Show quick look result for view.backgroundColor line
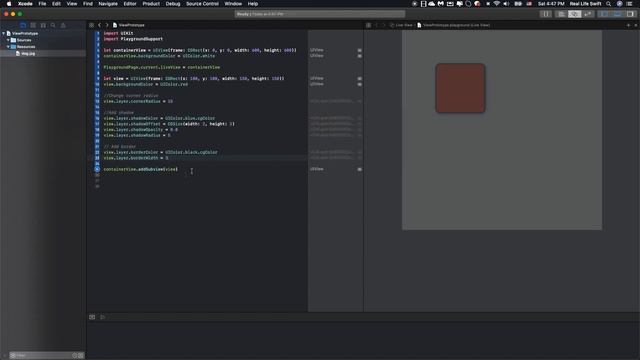Viewport: 640px width, 360px height. tap(360, 84)
